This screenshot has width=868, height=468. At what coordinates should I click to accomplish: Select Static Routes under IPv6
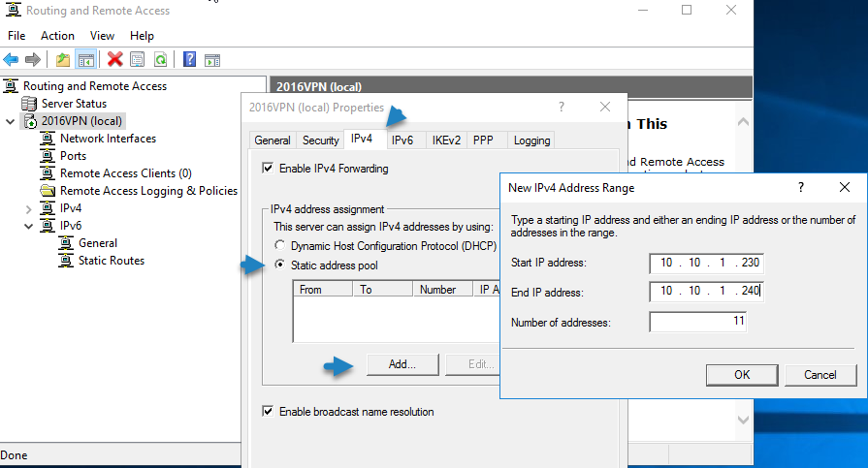tap(111, 261)
